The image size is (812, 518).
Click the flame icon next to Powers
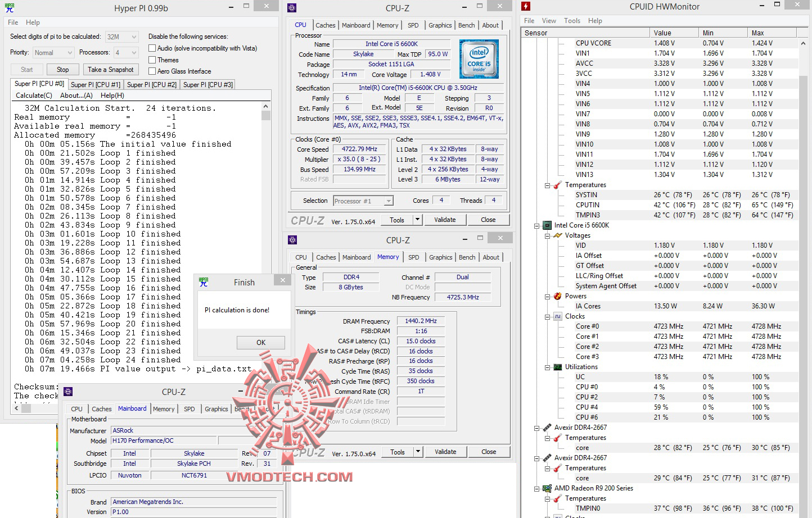click(558, 296)
